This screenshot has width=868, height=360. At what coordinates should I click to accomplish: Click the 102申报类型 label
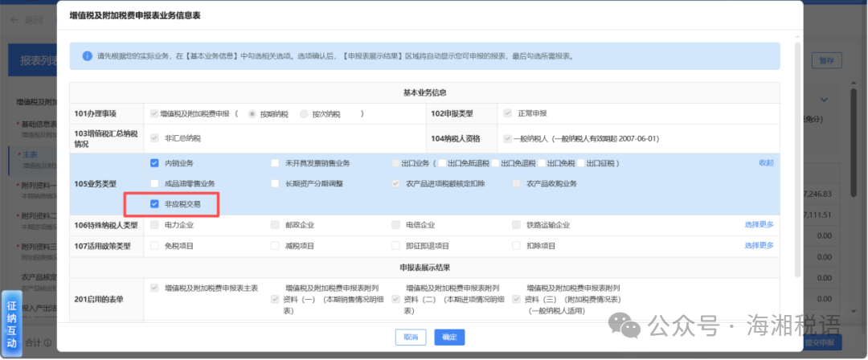pyautogui.click(x=452, y=113)
